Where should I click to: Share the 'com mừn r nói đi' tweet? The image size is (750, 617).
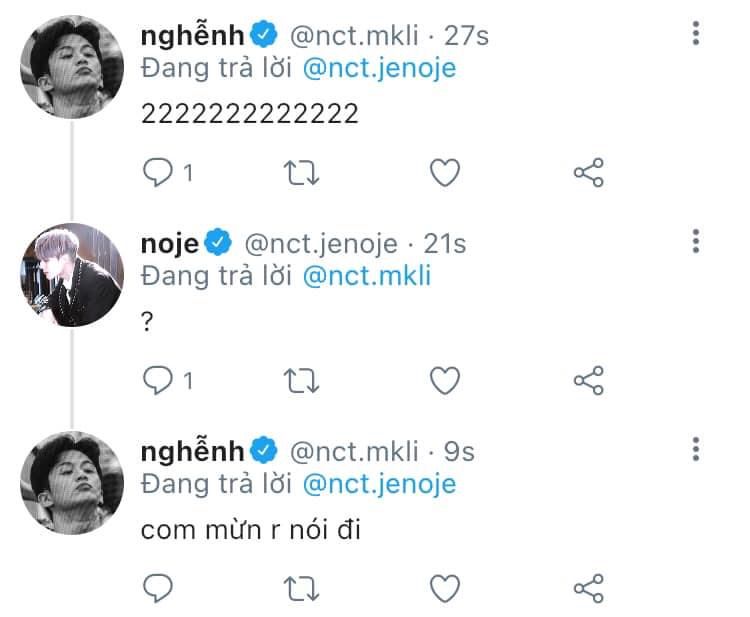click(588, 586)
